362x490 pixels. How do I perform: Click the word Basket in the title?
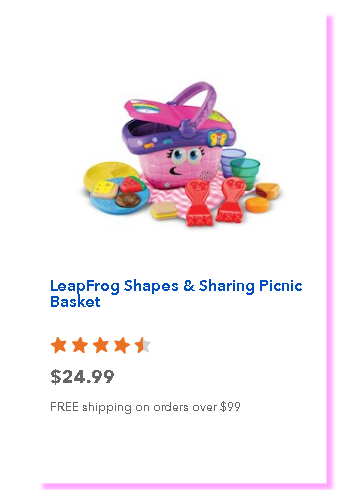[75, 302]
